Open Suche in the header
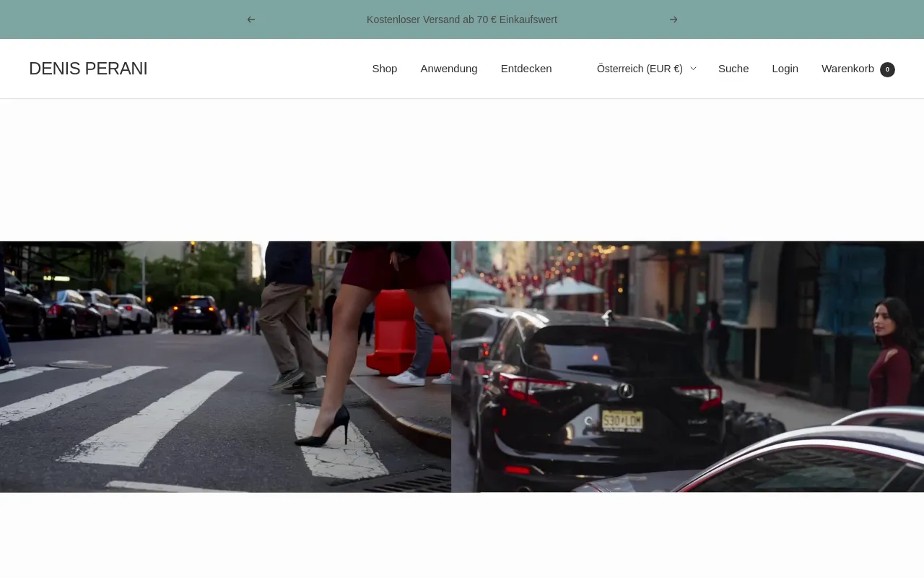 click(733, 69)
